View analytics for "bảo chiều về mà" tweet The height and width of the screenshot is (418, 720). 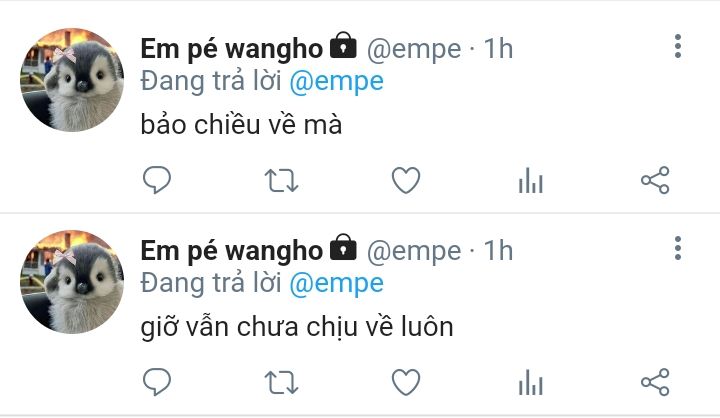(531, 180)
